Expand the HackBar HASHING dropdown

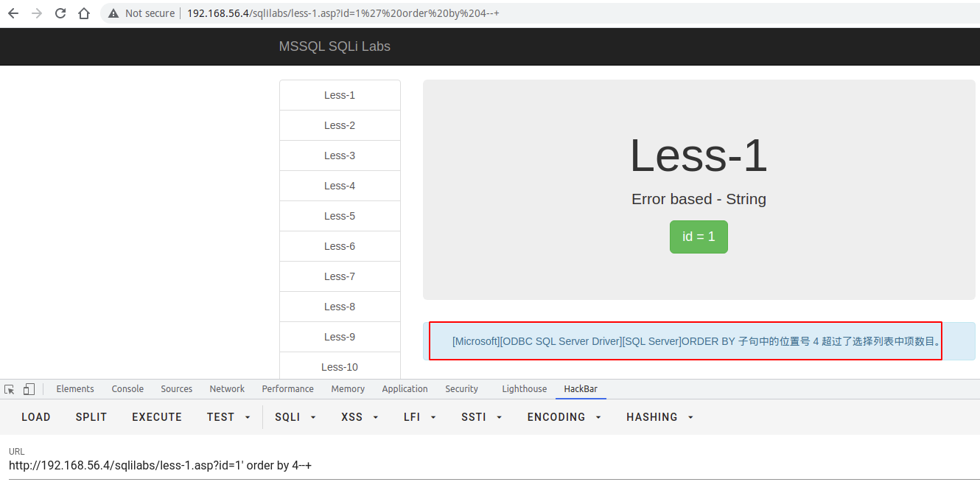[660, 417]
